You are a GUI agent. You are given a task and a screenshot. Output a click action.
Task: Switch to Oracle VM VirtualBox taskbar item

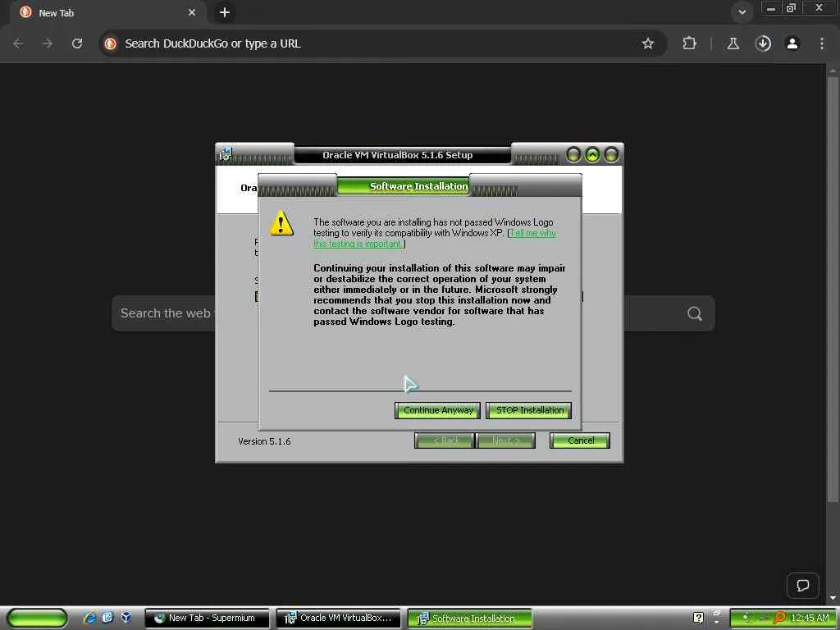(x=338, y=619)
